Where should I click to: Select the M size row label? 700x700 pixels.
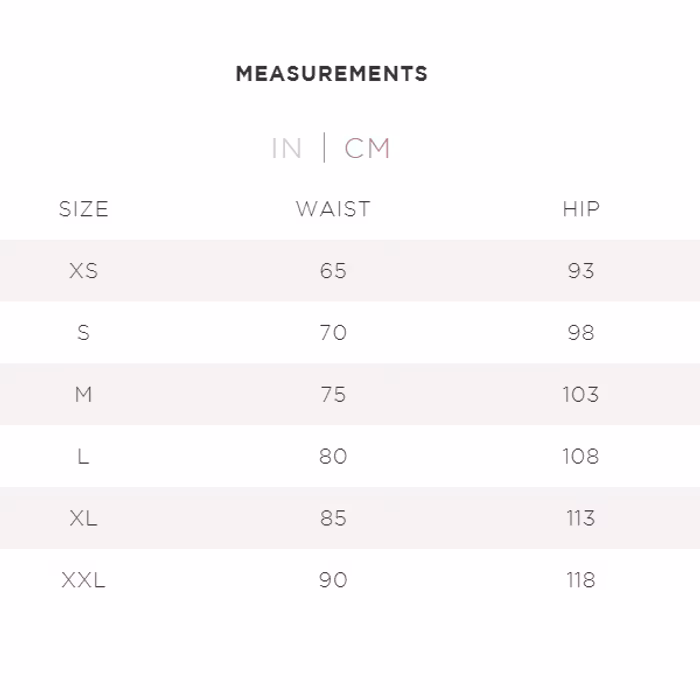pos(83,395)
